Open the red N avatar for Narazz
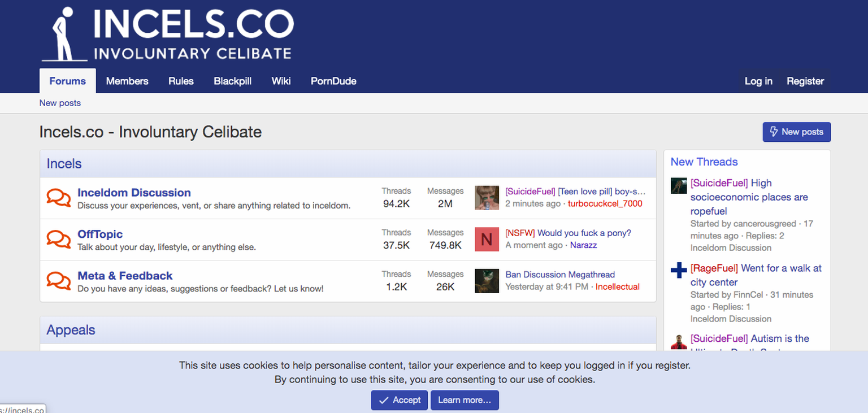This screenshot has width=868, height=413. pyautogui.click(x=487, y=239)
